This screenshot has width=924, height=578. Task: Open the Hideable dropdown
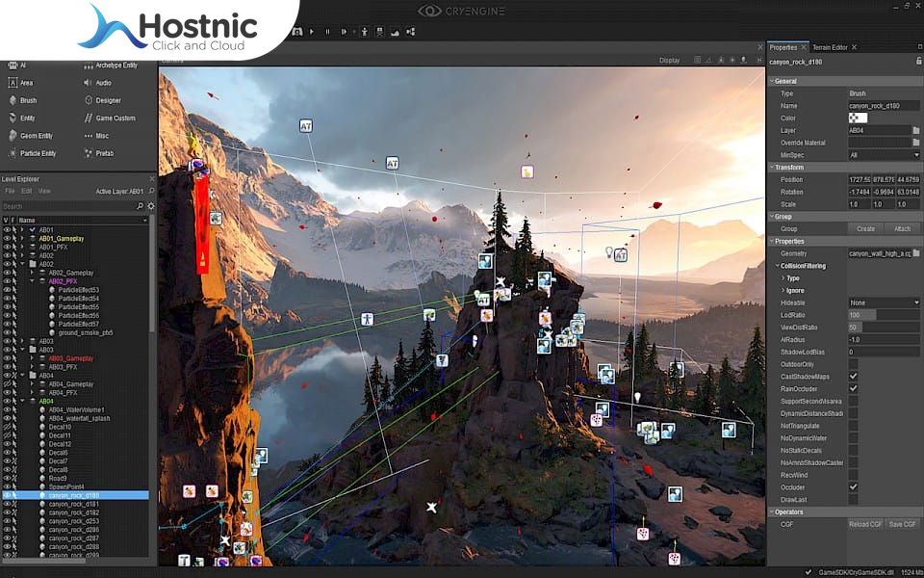pyautogui.click(x=884, y=302)
